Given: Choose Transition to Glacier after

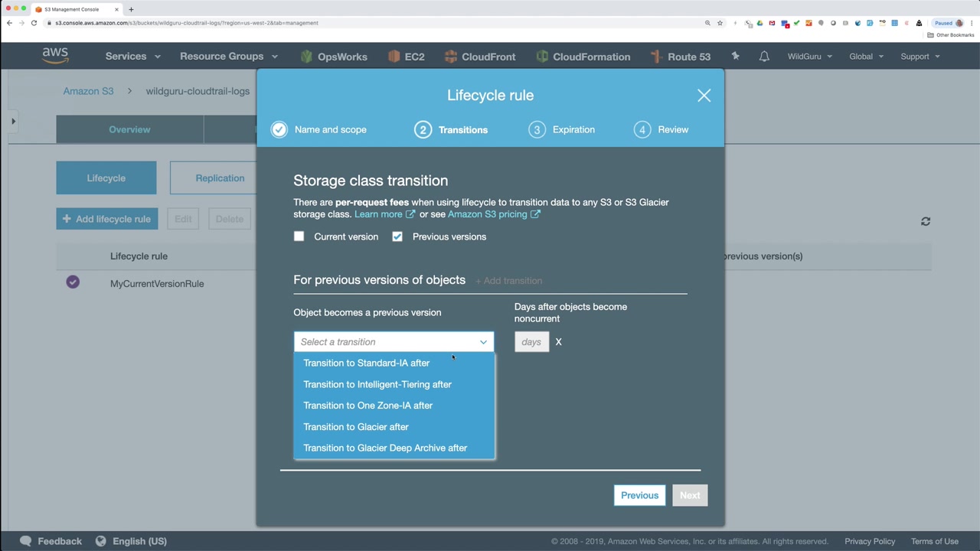Looking at the screenshot, I should click(x=394, y=427).
